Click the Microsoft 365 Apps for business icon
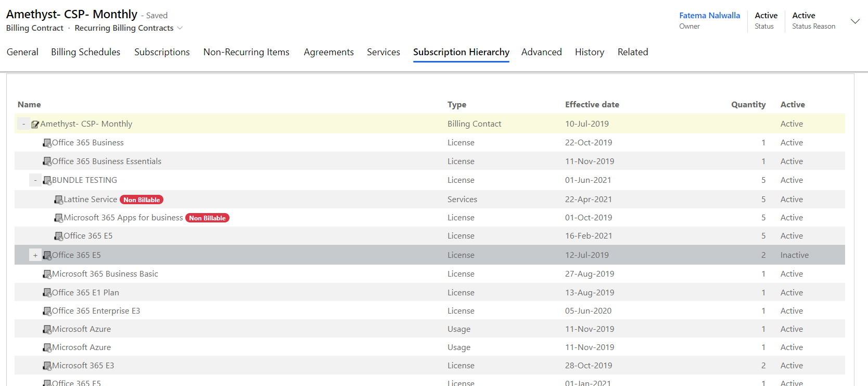 pyautogui.click(x=59, y=218)
